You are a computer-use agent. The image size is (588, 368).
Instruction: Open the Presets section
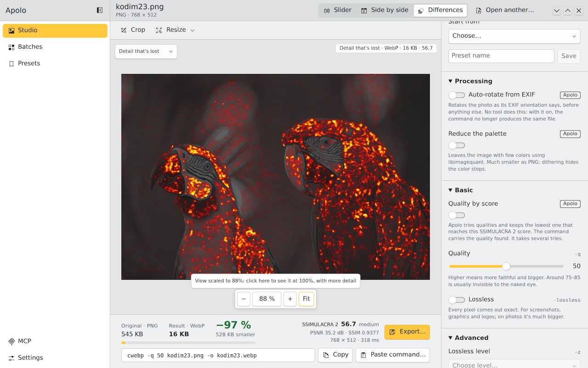pyautogui.click(x=55, y=63)
